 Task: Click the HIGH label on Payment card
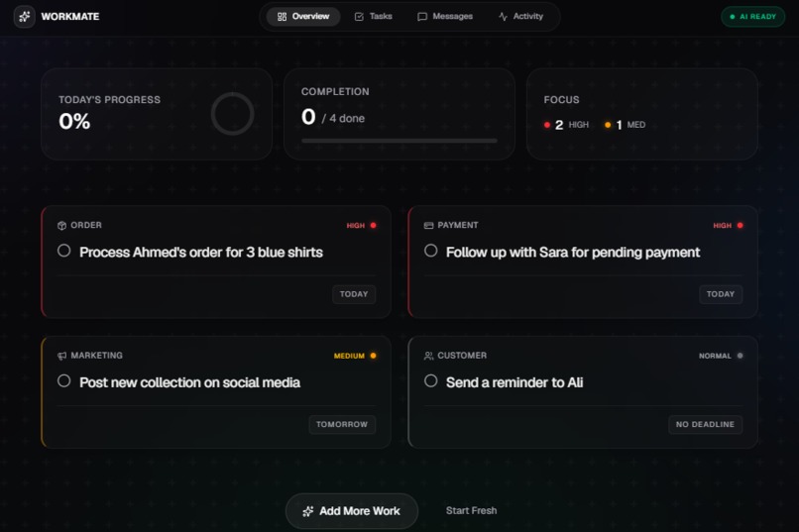tap(722, 226)
